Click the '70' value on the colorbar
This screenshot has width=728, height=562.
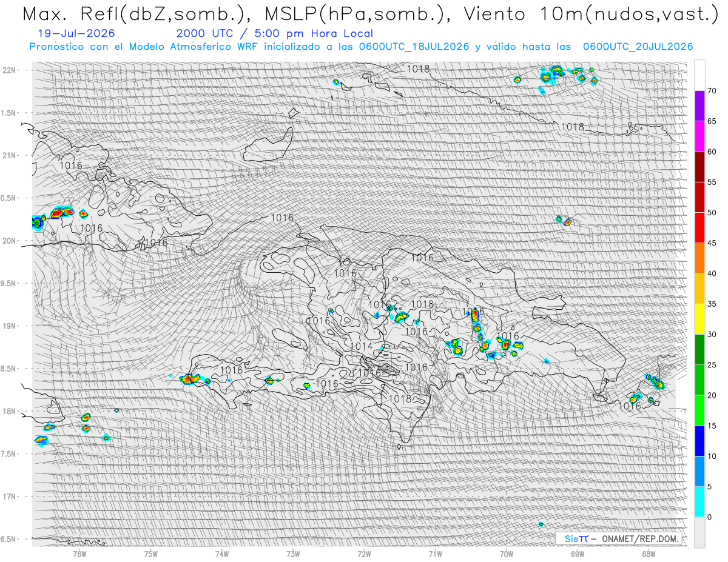[712, 91]
